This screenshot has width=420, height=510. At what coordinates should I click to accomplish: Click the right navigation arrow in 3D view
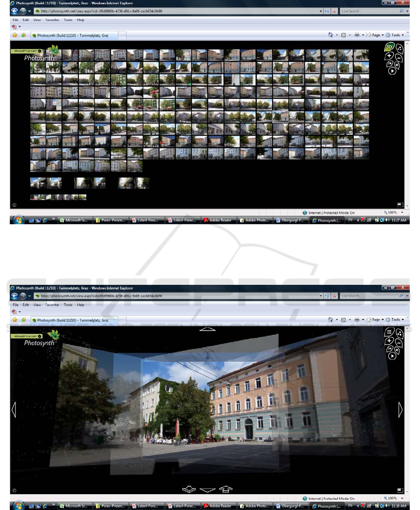coord(400,410)
